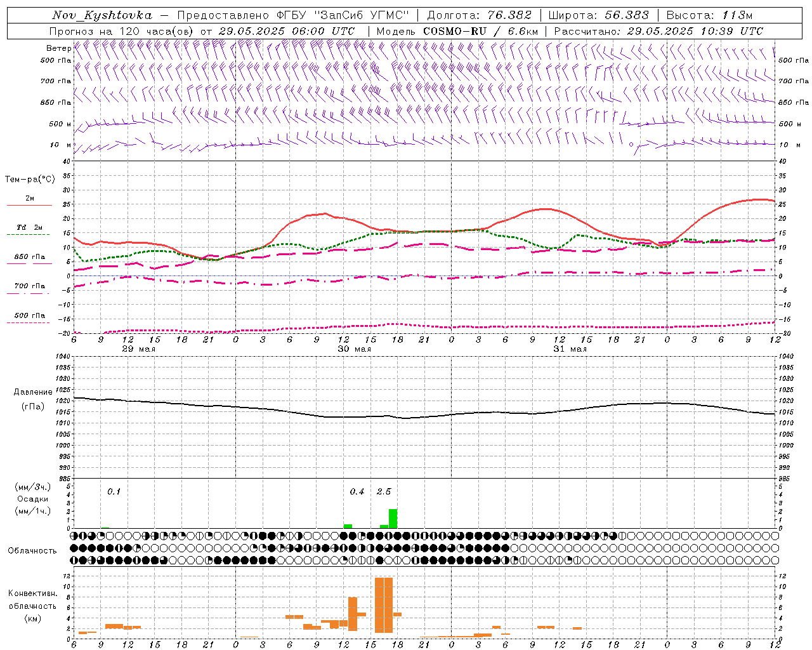Click the Осадки precipitation label

(32, 499)
